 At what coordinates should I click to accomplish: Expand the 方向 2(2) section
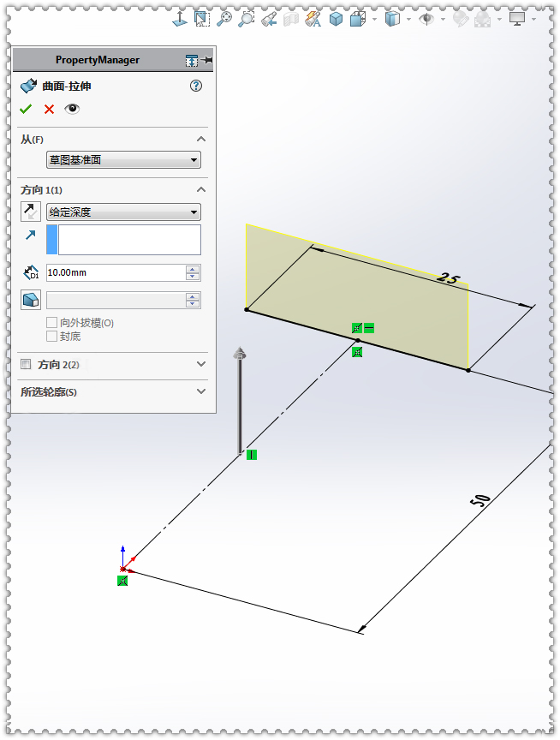point(201,364)
